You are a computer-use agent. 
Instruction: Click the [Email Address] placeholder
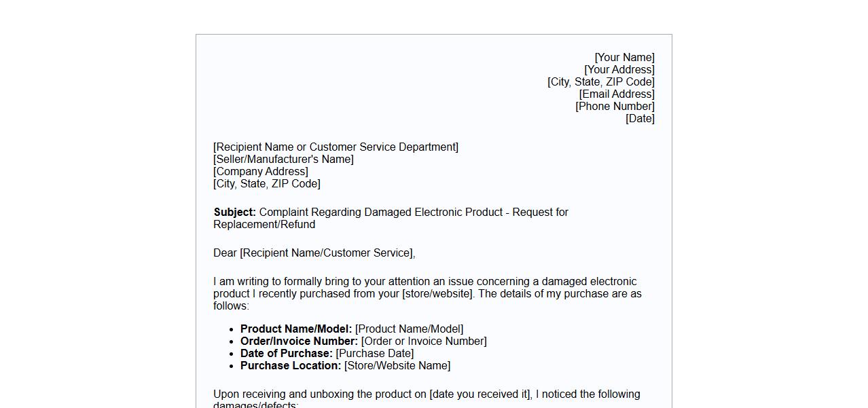(x=617, y=94)
